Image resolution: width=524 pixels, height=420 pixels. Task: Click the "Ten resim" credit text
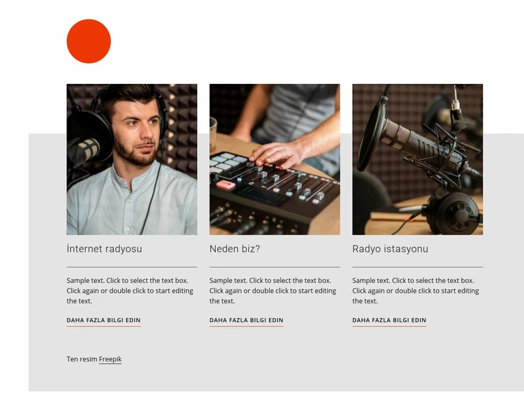coord(82,359)
